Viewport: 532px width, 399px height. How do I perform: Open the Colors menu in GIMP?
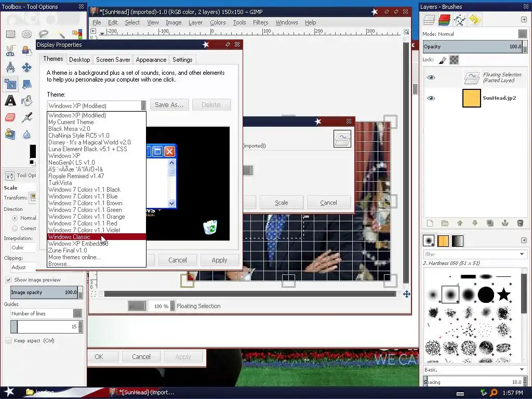(218, 22)
